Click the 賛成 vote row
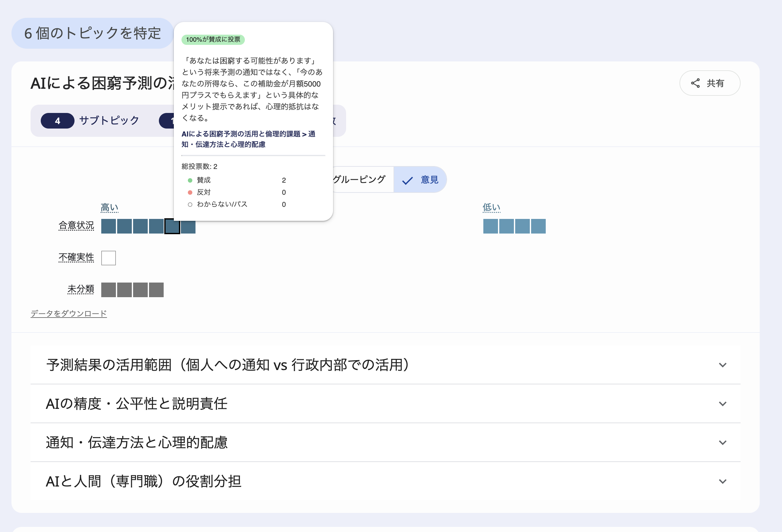 point(237,180)
